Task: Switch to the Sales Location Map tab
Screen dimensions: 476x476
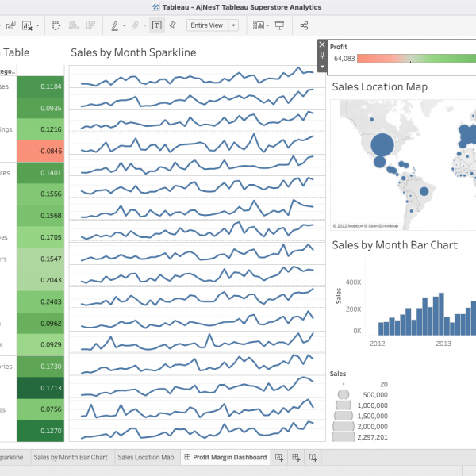Action: pos(146,458)
